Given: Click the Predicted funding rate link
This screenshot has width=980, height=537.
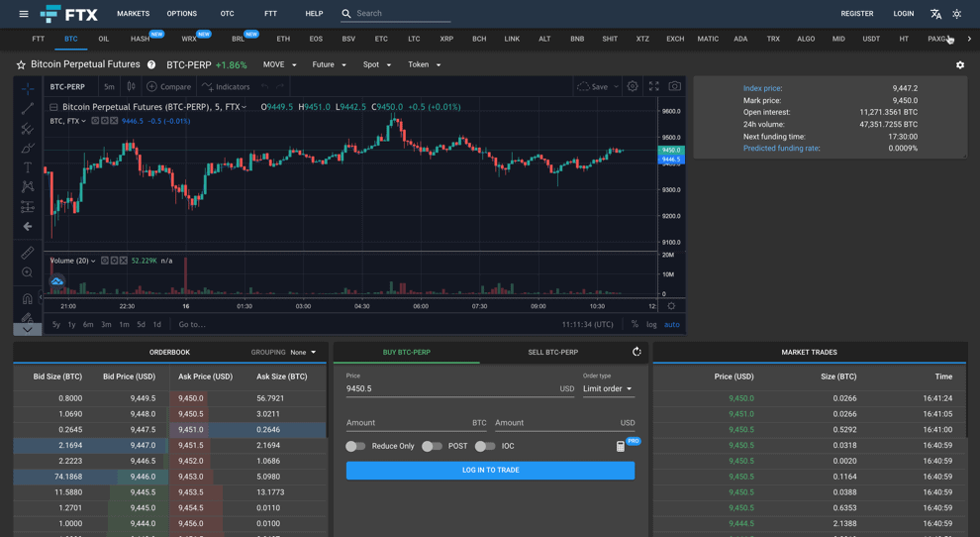Looking at the screenshot, I should [x=781, y=149].
